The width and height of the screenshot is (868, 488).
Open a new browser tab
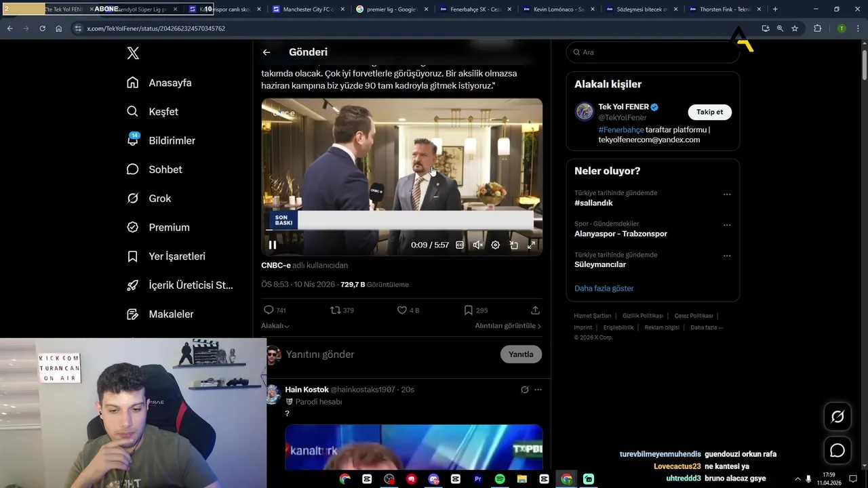click(775, 9)
